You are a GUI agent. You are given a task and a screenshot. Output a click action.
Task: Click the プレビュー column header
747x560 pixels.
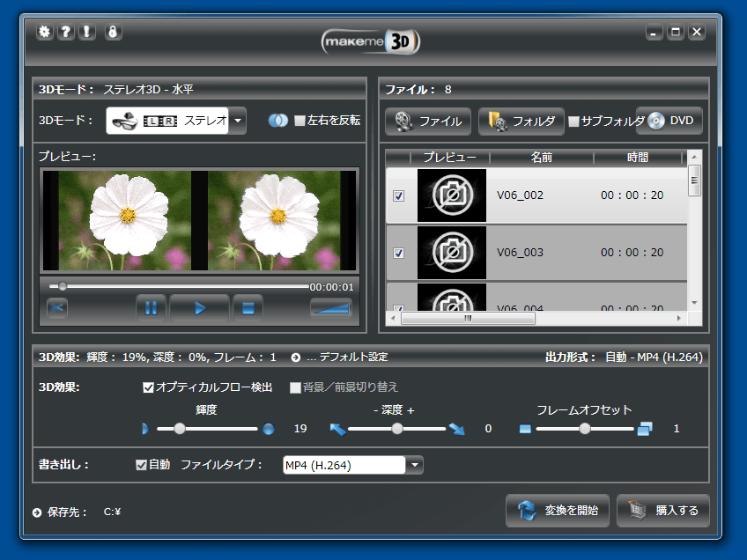point(450,157)
